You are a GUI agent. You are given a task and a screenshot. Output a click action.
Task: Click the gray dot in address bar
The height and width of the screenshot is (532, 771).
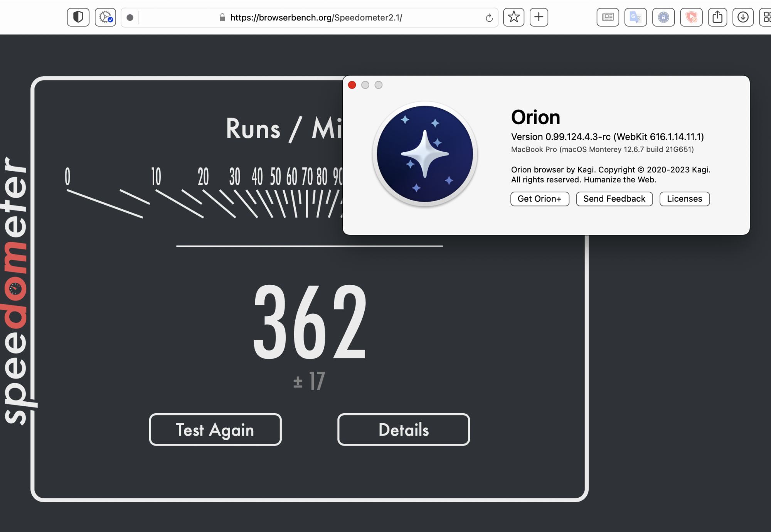[130, 18]
